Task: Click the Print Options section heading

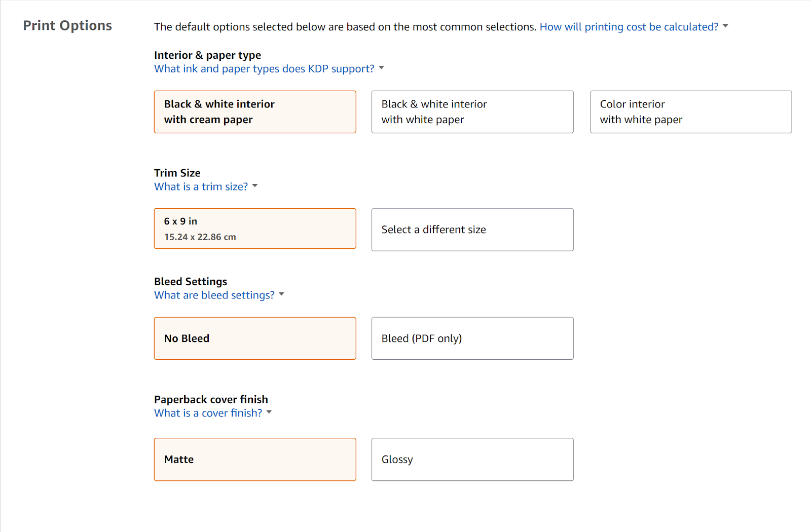Action: (67, 26)
